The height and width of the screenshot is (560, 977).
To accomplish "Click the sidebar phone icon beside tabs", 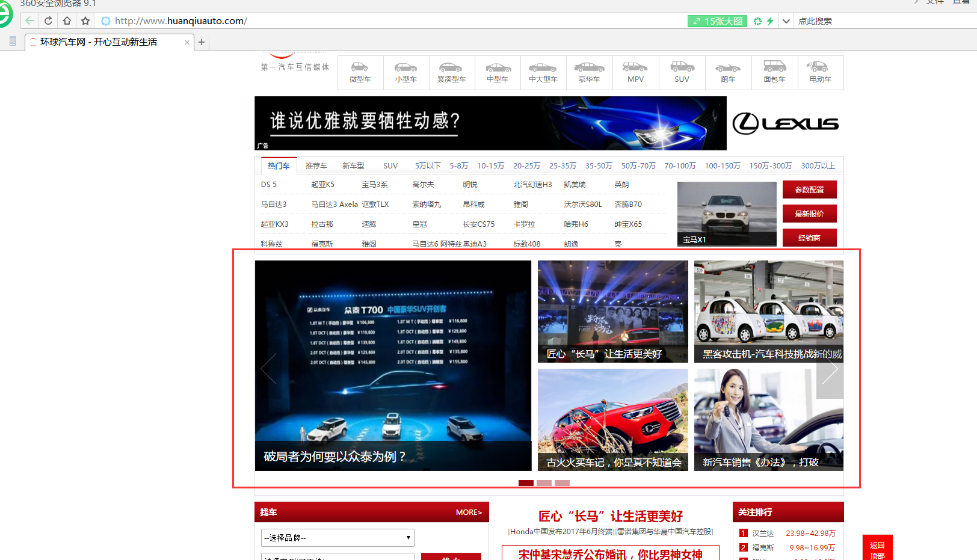I will [x=13, y=42].
